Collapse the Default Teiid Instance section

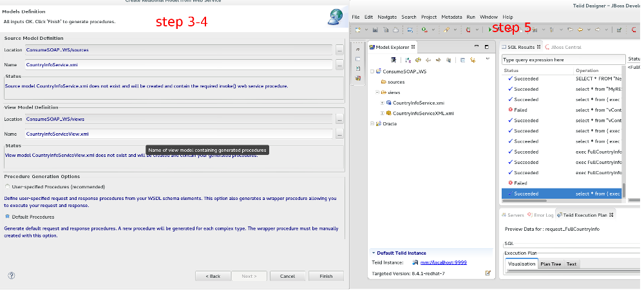(374, 253)
